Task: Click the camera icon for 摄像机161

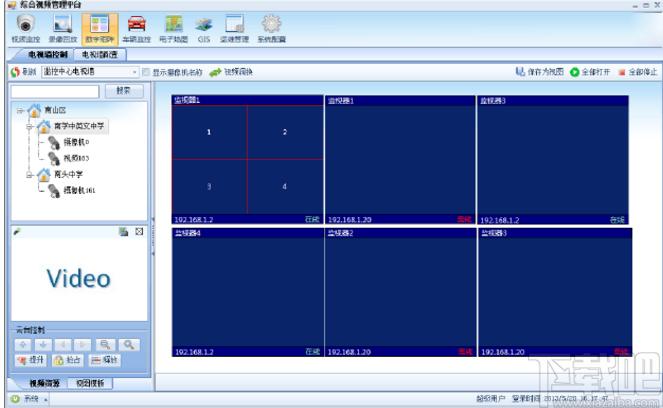Action: pos(54,191)
